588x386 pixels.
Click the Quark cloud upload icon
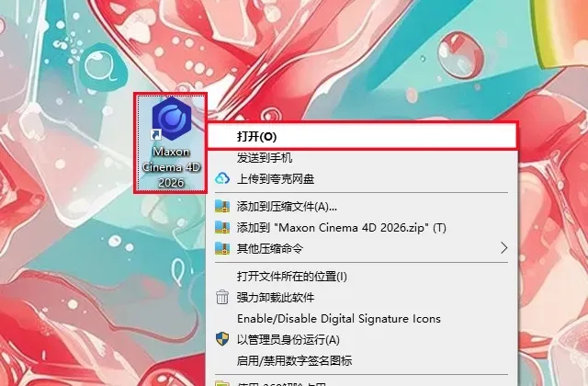coord(222,178)
